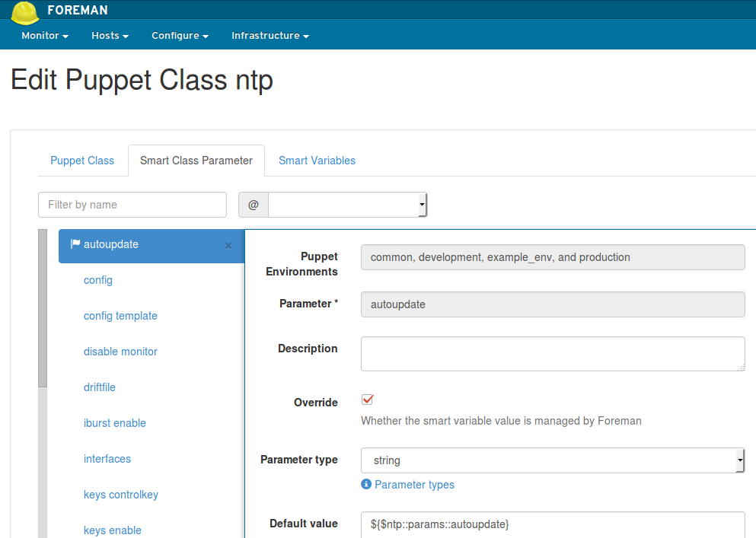Screen dimensions: 756x538
Task: Open the keys enable parameter
Action: (x=113, y=530)
